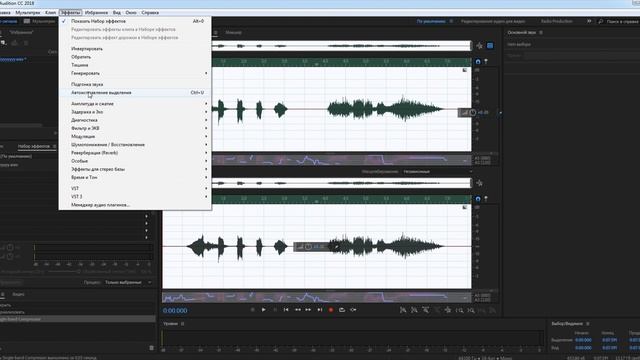Click the Fast Forward transport icon

coord(308,310)
